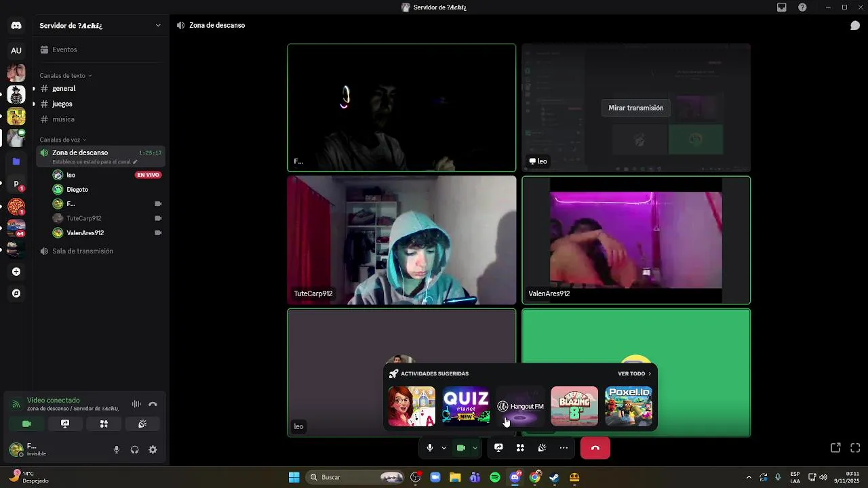This screenshot has height=488, width=868.
Task: Collapse the Canales de voz category
Action: [62, 140]
